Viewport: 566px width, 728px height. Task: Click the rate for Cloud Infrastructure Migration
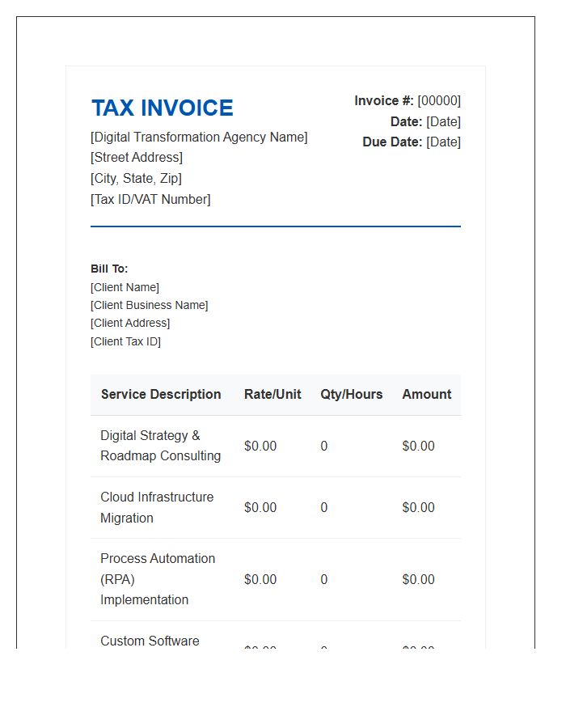click(x=260, y=507)
